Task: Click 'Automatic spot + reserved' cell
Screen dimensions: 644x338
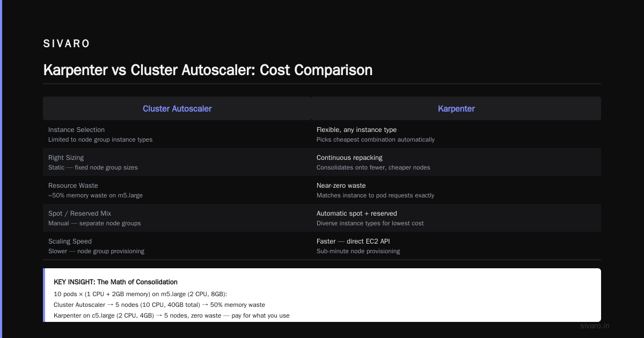Action: point(357,214)
